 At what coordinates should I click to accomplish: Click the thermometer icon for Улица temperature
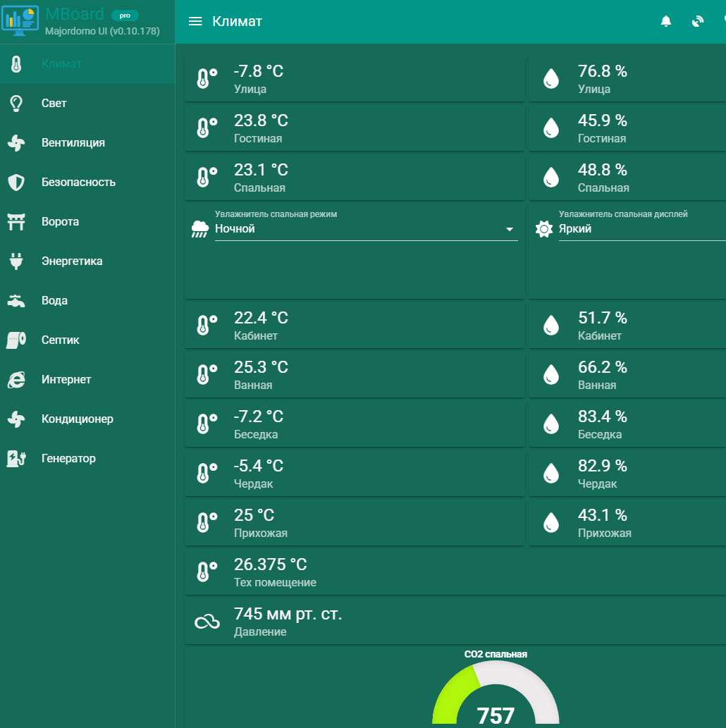coord(207,78)
